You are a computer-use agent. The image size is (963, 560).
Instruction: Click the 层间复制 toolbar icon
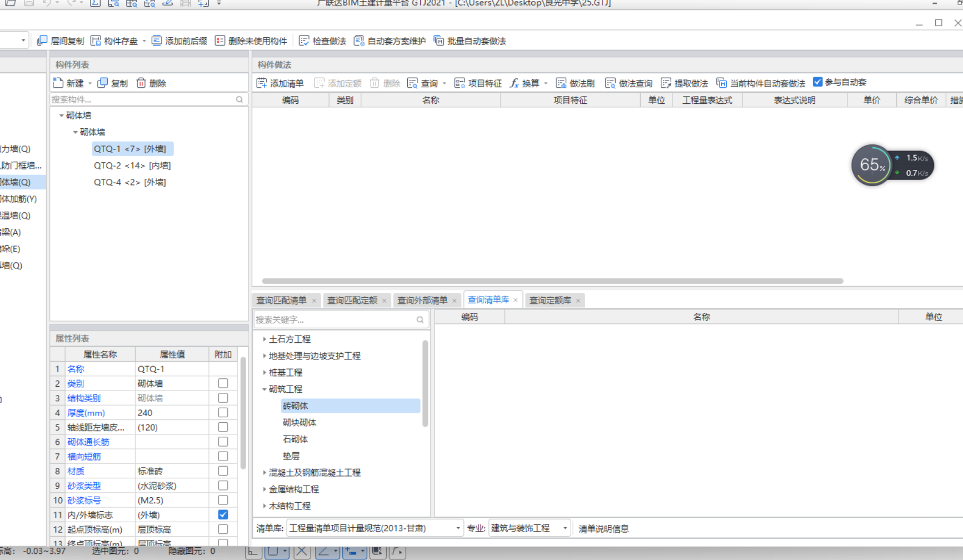coord(42,41)
